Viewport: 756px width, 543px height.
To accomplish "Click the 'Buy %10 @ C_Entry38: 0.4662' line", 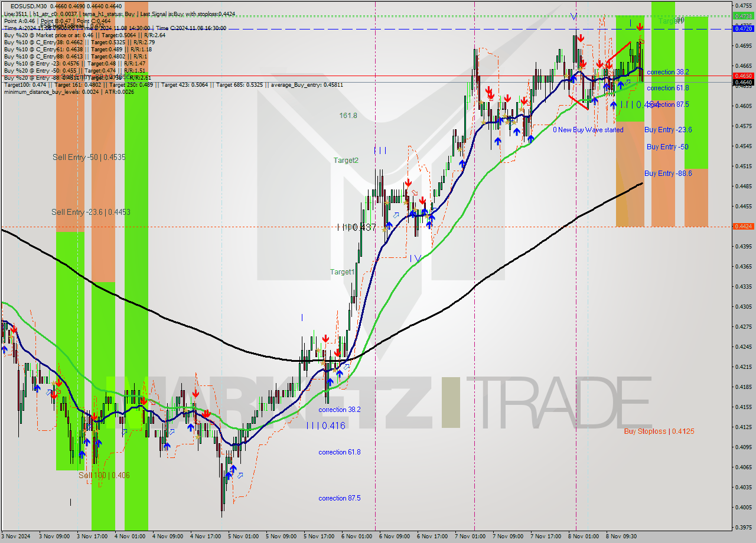I will point(79,42).
